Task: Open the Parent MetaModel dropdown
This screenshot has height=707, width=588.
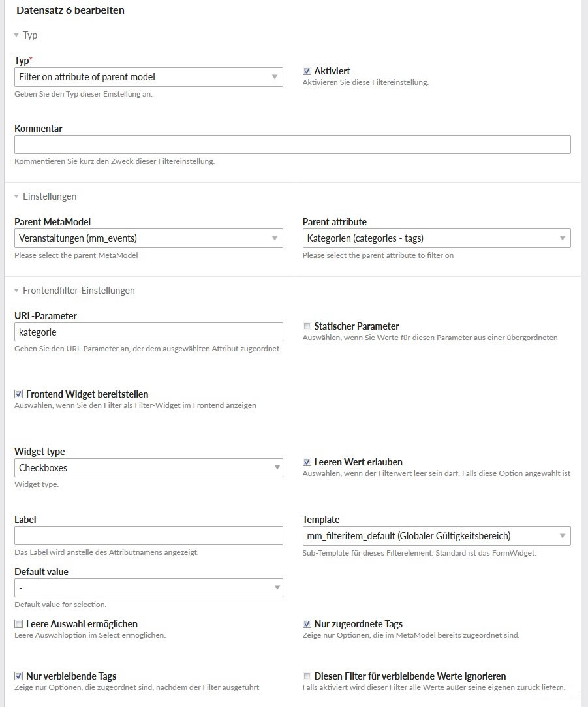Action: pyautogui.click(x=148, y=238)
